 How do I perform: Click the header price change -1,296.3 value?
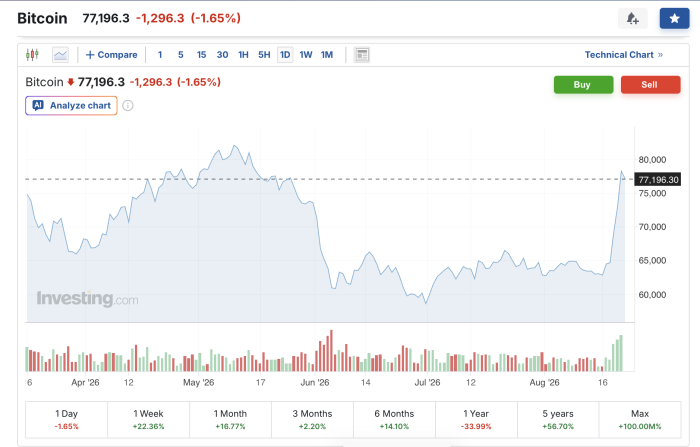tap(160, 18)
